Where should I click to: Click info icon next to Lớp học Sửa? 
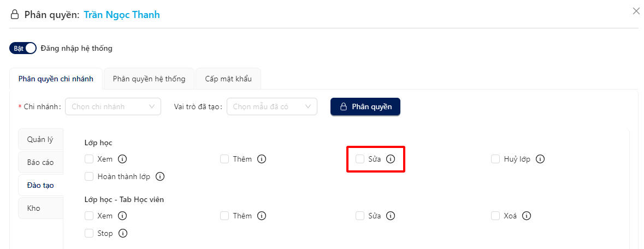coord(391,159)
